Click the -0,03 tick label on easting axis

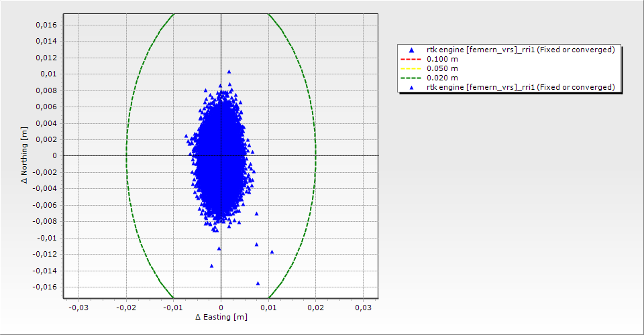pos(78,308)
